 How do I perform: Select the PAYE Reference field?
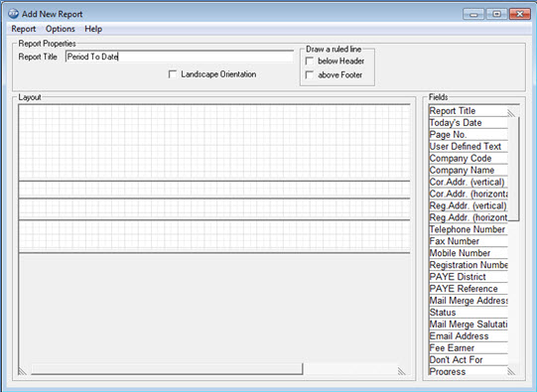coord(469,289)
